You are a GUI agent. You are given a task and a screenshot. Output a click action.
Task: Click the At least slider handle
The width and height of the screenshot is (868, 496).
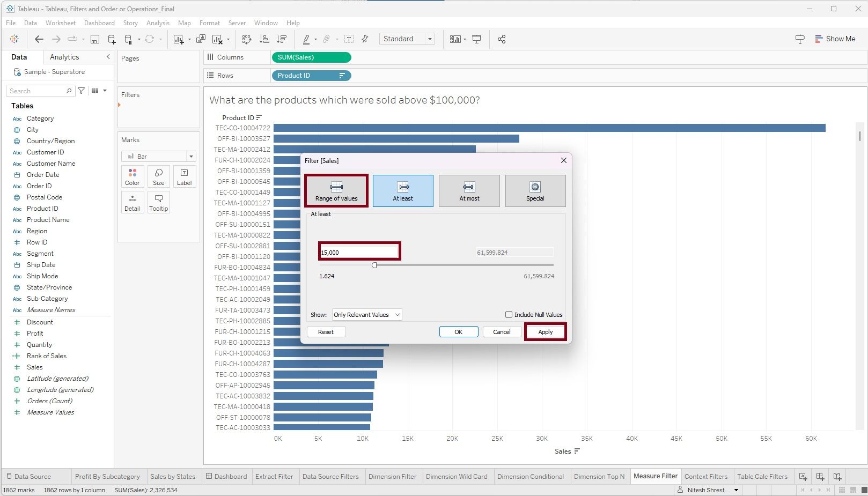point(374,265)
